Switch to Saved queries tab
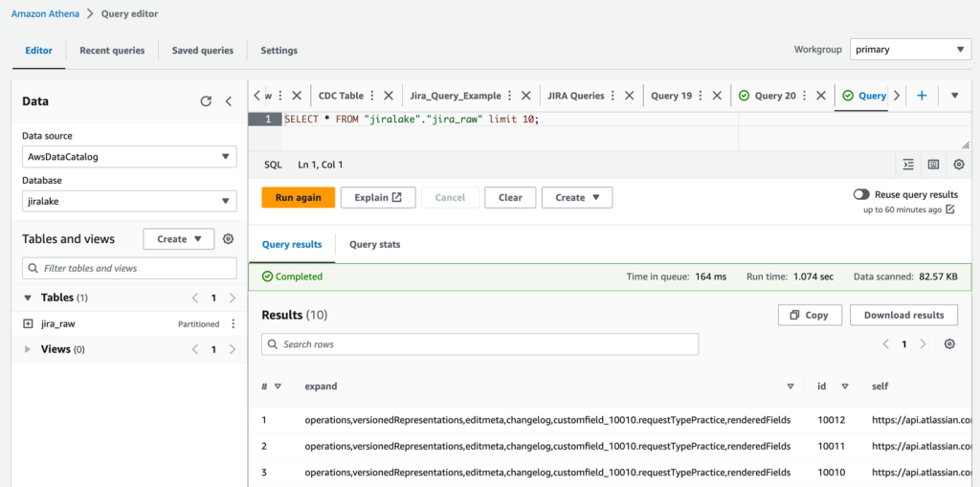This screenshot has height=487, width=980. click(x=203, y=50)
